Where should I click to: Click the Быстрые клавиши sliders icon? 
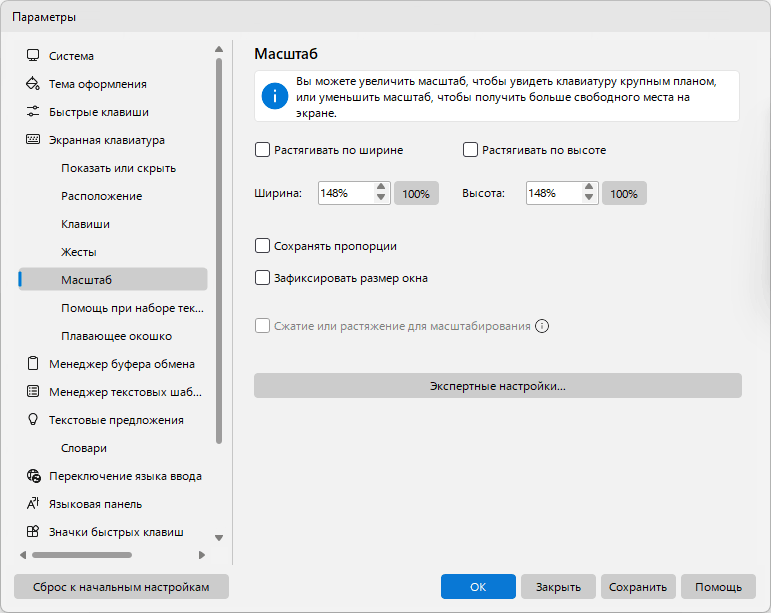tap(33, 112)
